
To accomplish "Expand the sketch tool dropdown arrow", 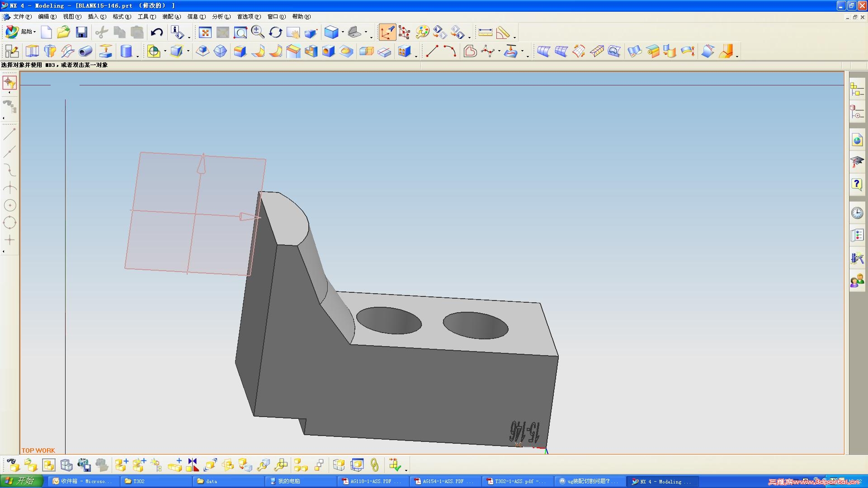I will click(165, 51).
